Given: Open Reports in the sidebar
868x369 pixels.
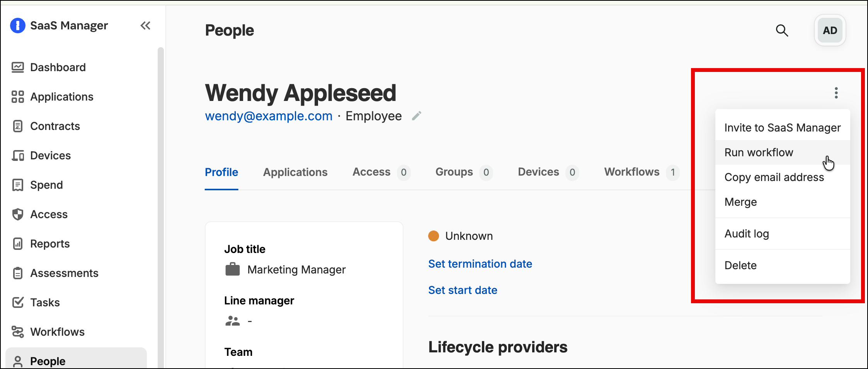Looking at the screenshot, I should (41, 244).
